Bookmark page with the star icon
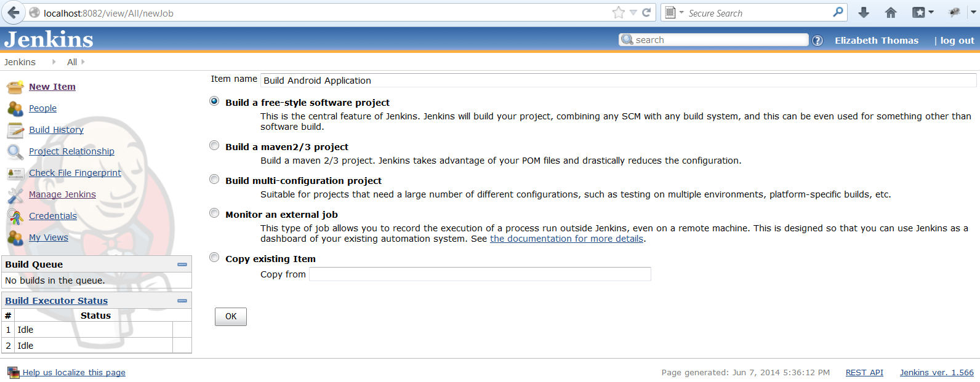 619,12
